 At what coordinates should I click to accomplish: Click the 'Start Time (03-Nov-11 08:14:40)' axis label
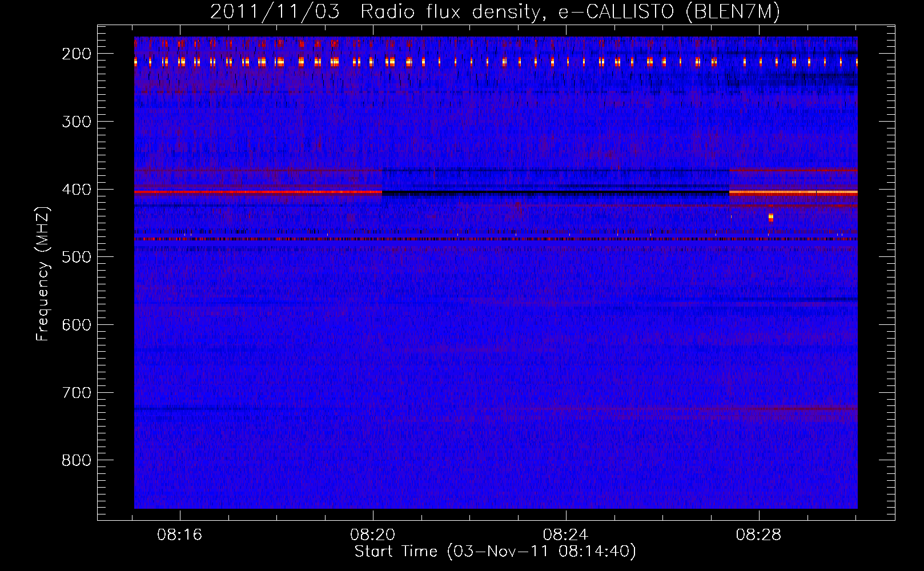pos(495,552)
